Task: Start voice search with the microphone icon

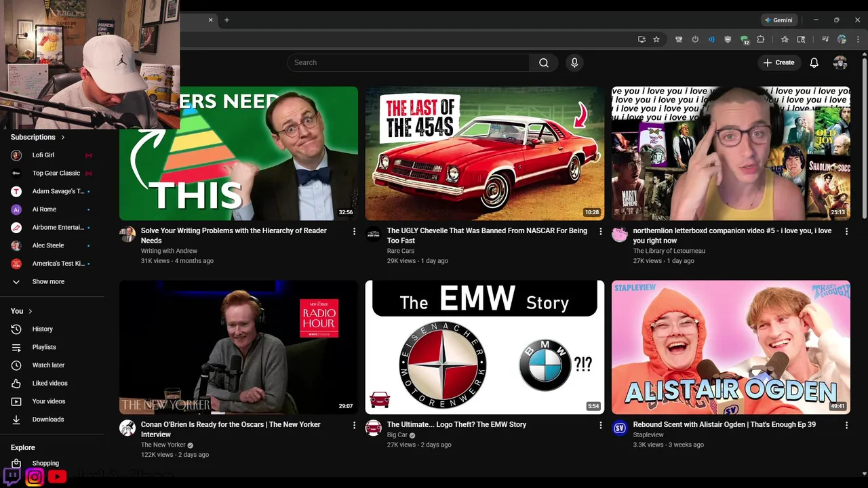Action: click(574, 62)
